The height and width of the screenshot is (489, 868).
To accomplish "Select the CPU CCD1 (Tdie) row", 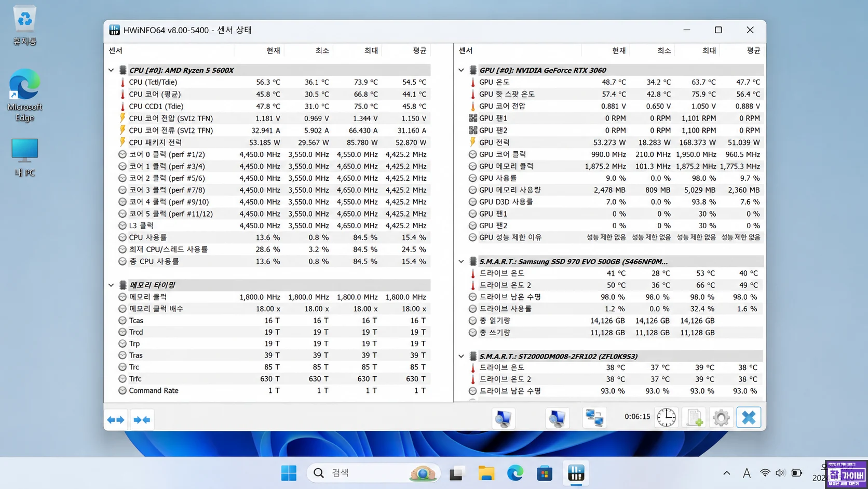I will (274, 106).
